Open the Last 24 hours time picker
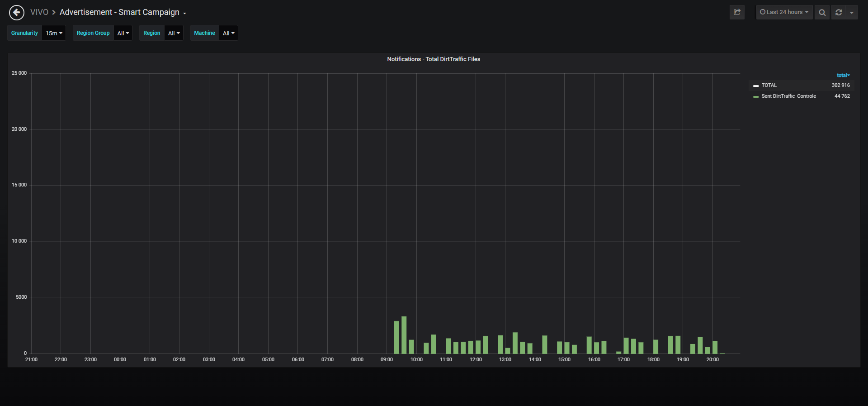Screen dimensions: 868x406 784,12
